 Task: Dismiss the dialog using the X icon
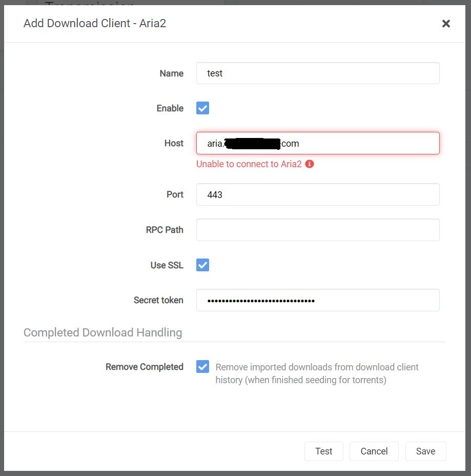(446, 24)
